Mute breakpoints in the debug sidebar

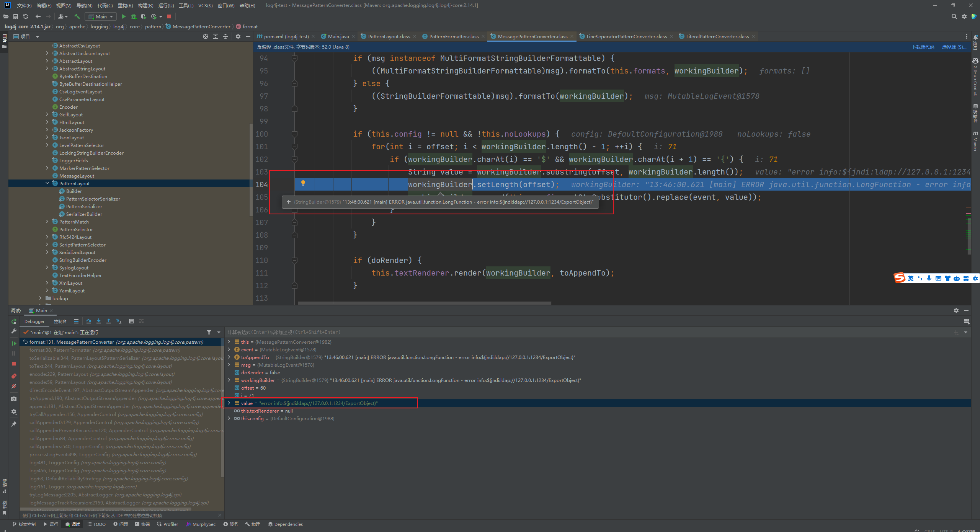pos(14,387)
